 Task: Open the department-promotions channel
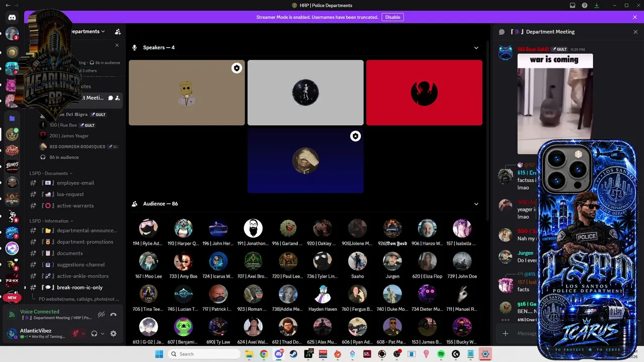(x=75, y=242)
